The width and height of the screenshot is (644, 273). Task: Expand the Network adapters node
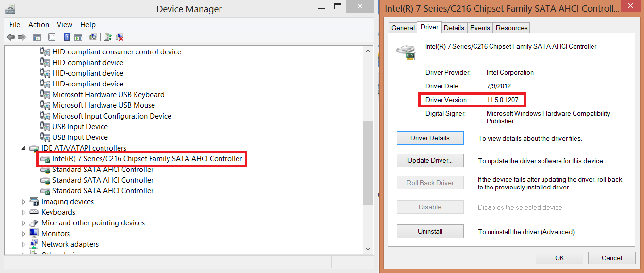point(24,244)
